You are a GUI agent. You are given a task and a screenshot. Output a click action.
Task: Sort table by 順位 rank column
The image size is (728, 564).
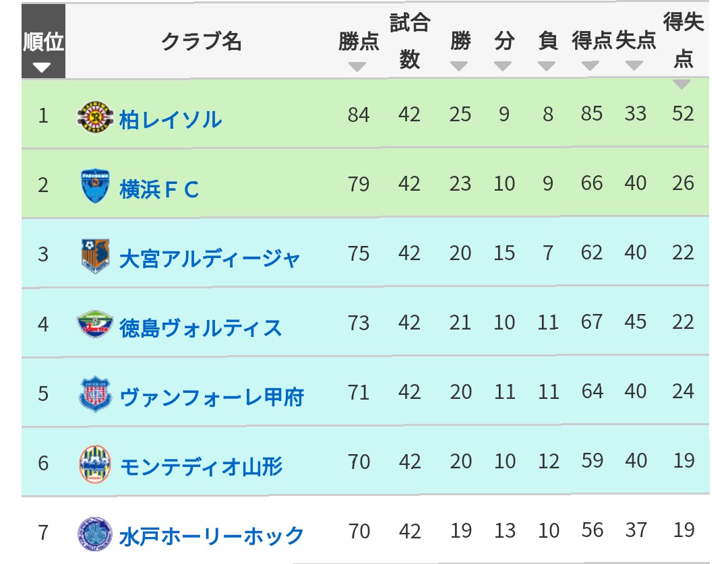tap(43, 41)
